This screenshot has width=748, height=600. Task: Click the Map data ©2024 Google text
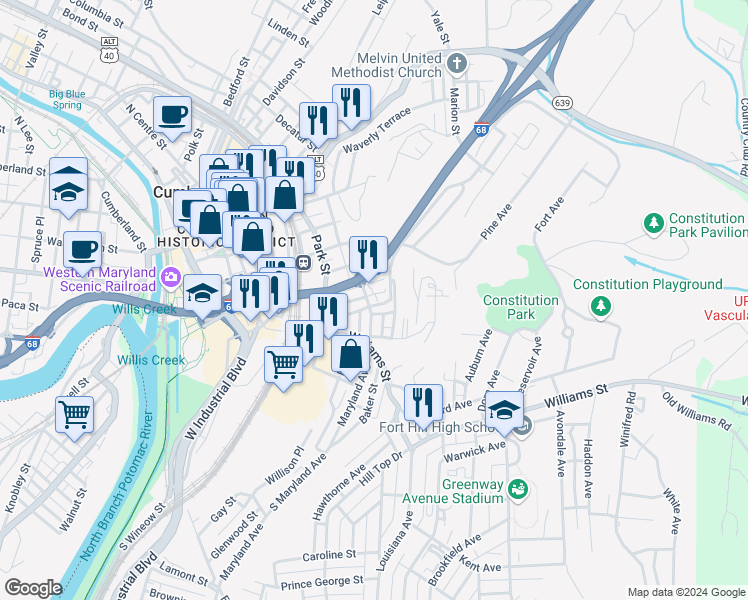[686, 593]
